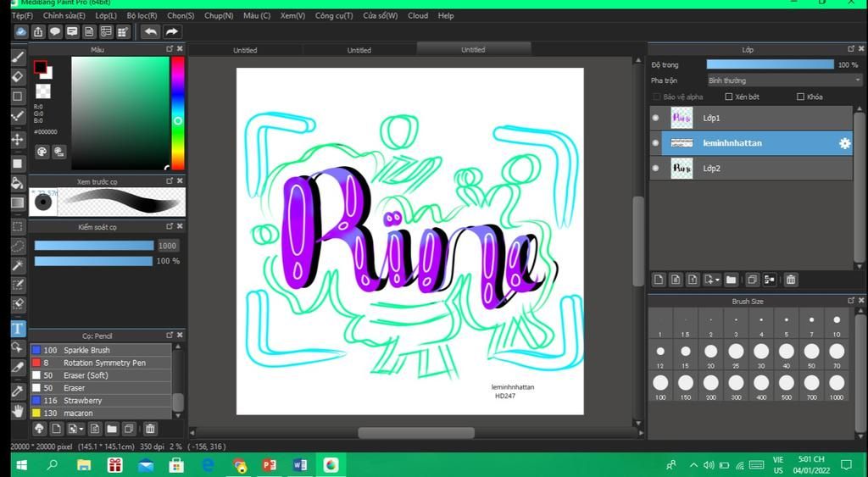
Task: Activate the Lasso selection tool
Action: [x=18, y=246]
